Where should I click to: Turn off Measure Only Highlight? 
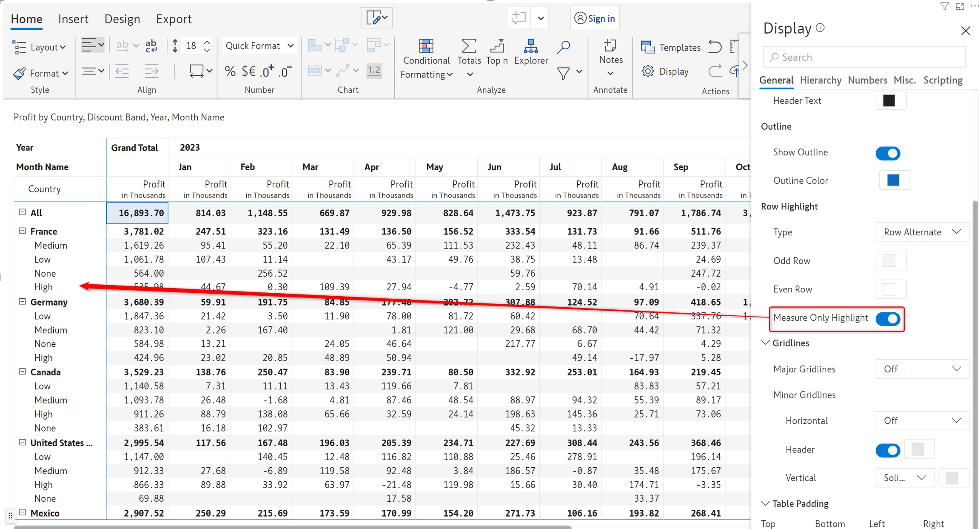[887, 318]
